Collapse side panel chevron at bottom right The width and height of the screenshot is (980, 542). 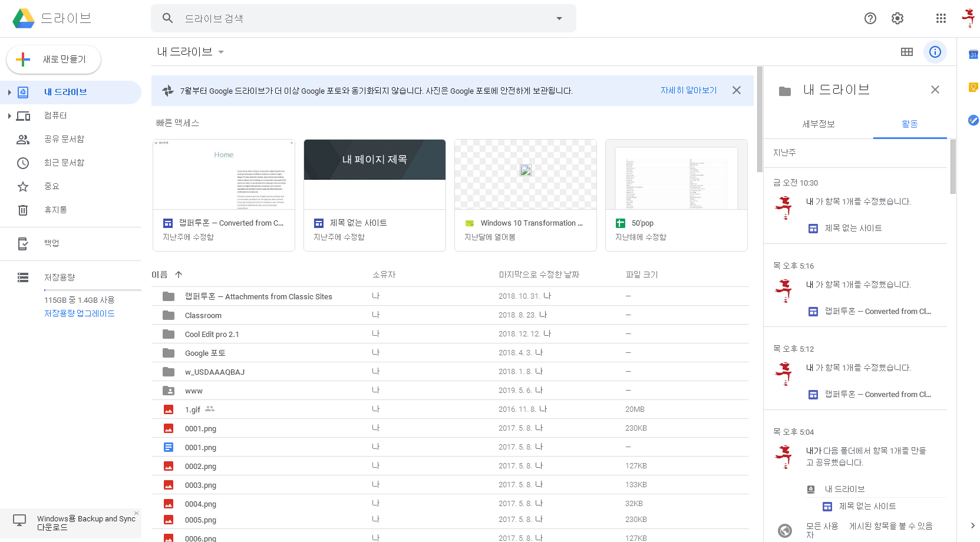(x=972, y=526)
